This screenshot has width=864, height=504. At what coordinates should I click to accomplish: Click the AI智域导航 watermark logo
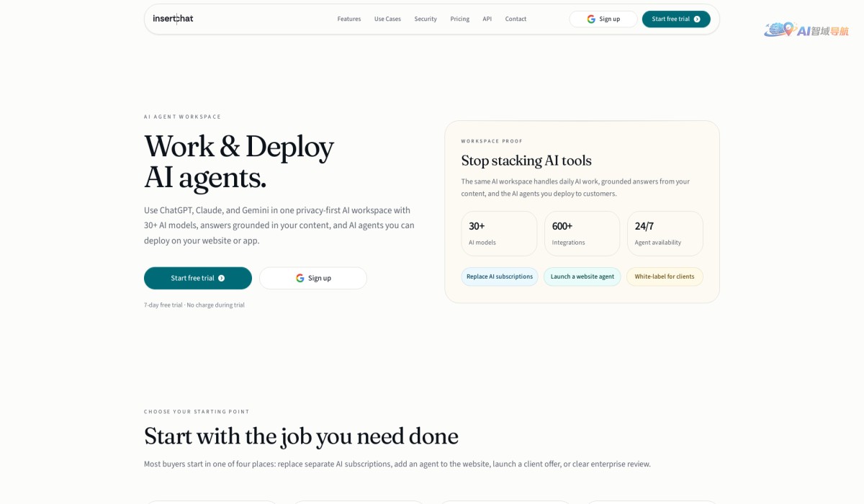pyautogui.click(x=806, y=30)
